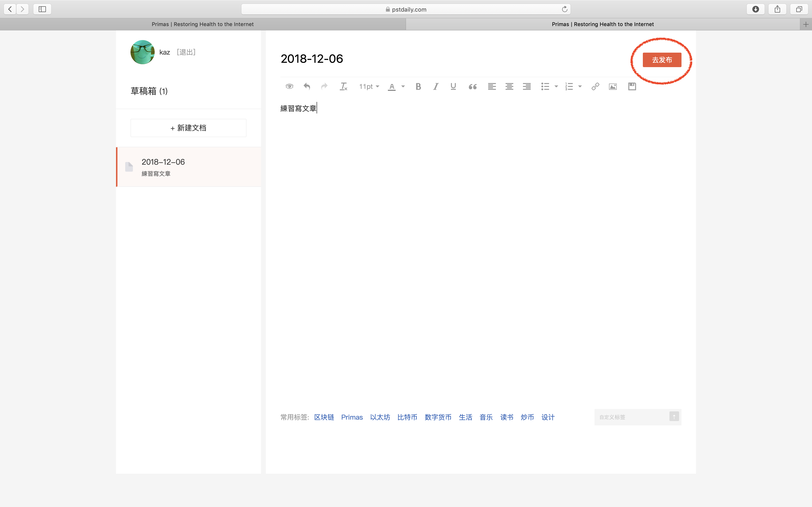Toggle italic formatting

[435, 86]
